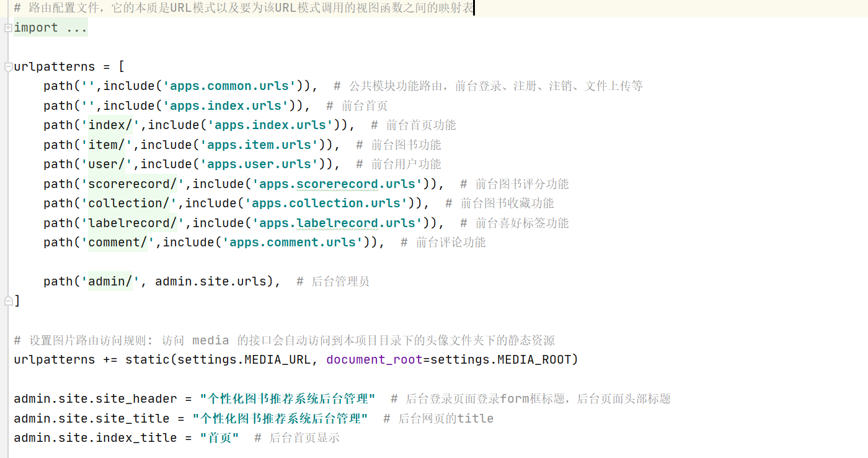Click the string "首页"
The height and width of the screenshot is (458, 868).
(x=219, y=438)
